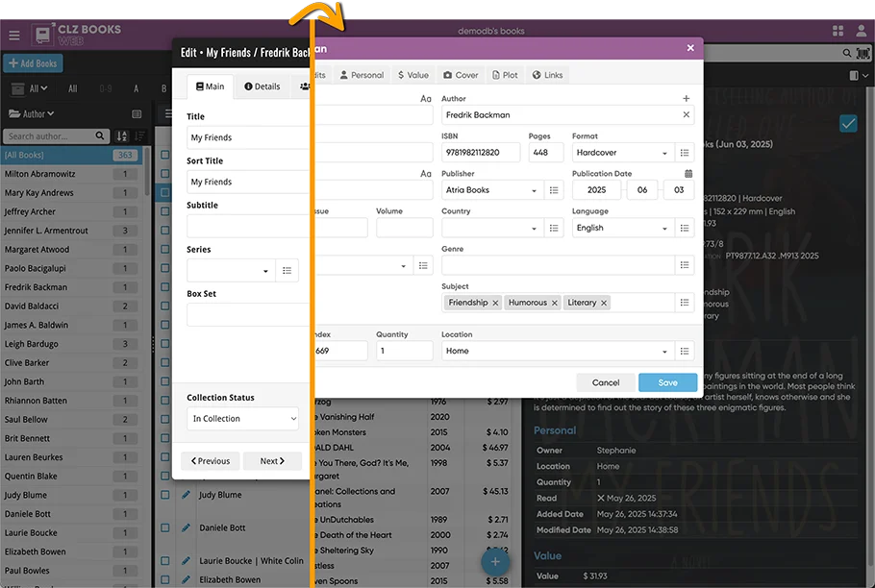The image size is (875, 588).
Task: Click the columns icon in the Author folder bar
Action: 137,113
